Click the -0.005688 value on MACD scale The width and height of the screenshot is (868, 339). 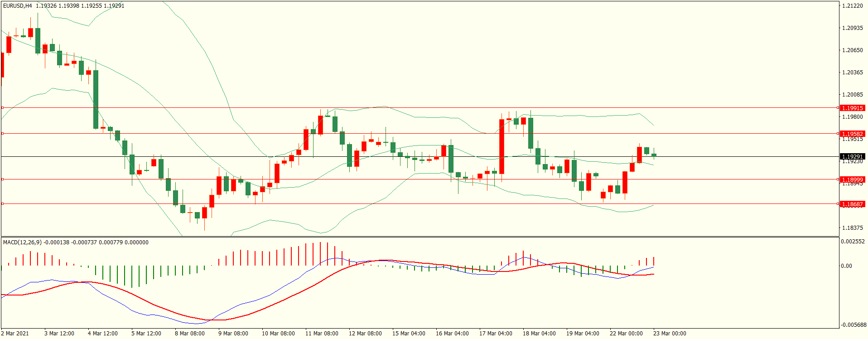pos(854,325)
